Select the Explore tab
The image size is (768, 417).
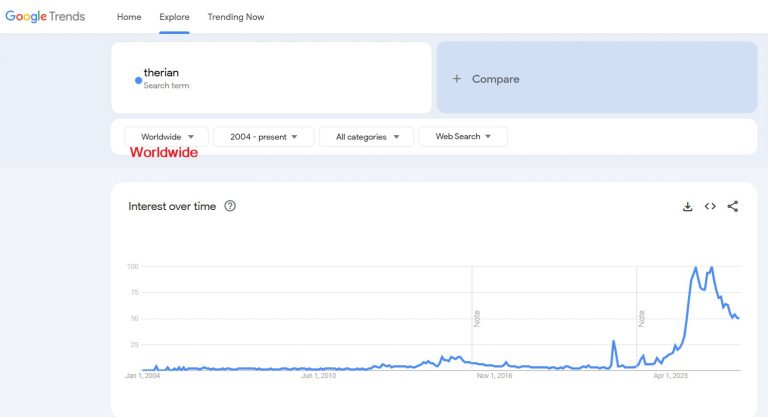pos(174,17)
